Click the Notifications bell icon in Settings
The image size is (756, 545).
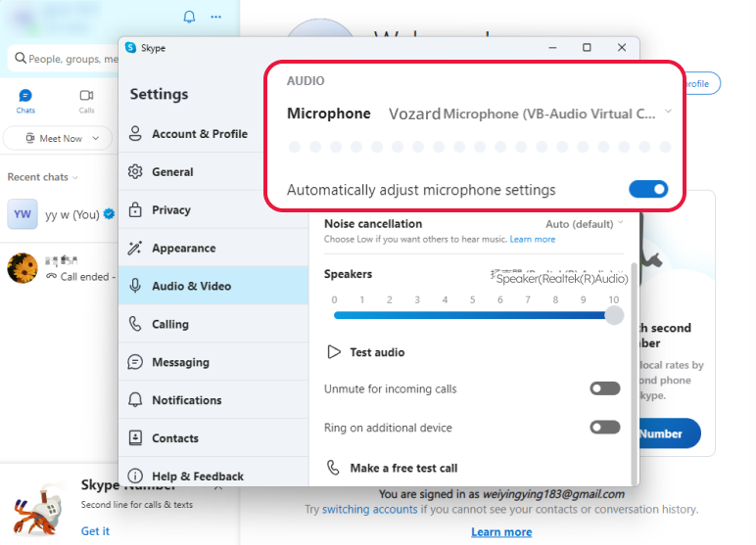[x=135, y=399]
